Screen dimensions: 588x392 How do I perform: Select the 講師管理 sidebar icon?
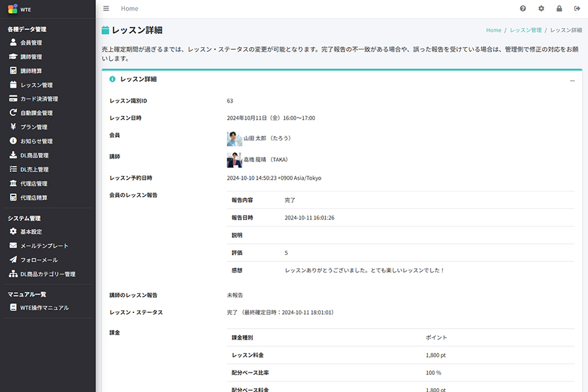click(x=29, y=56)
